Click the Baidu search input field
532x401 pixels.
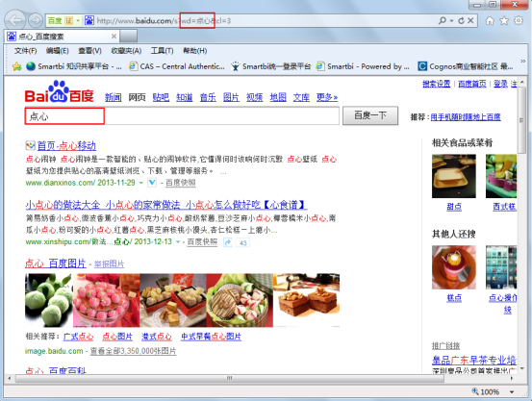(x=182, y=116)
